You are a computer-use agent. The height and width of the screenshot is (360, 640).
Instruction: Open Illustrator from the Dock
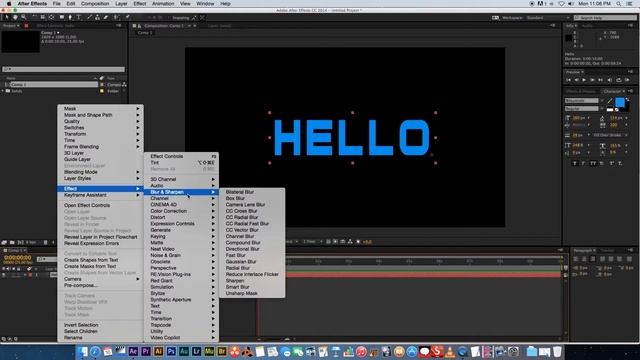click(x=158, y=351)
